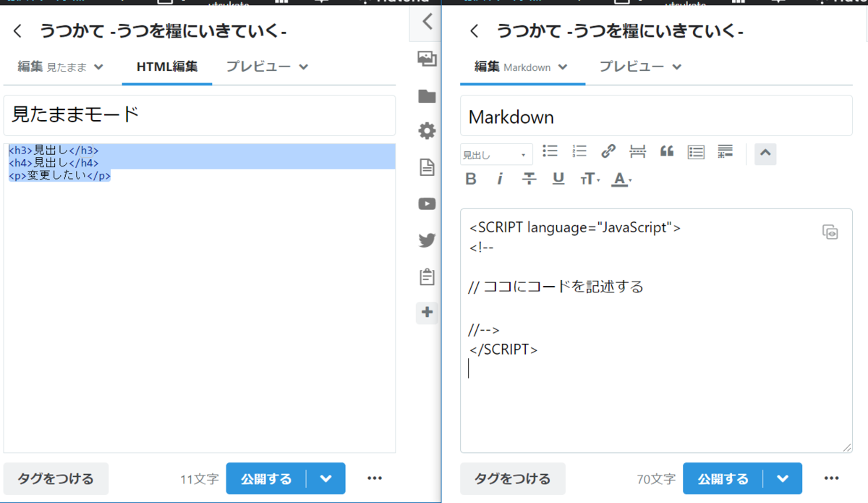
Task: Open the clipboard sidebar icon
Action: pyautogui.click(x=427, y=276)
